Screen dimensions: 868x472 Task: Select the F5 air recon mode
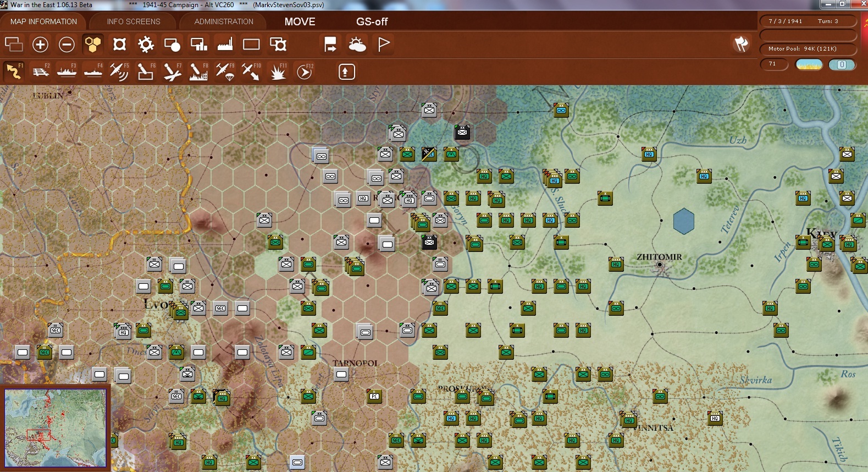click(x=119, y=72)
